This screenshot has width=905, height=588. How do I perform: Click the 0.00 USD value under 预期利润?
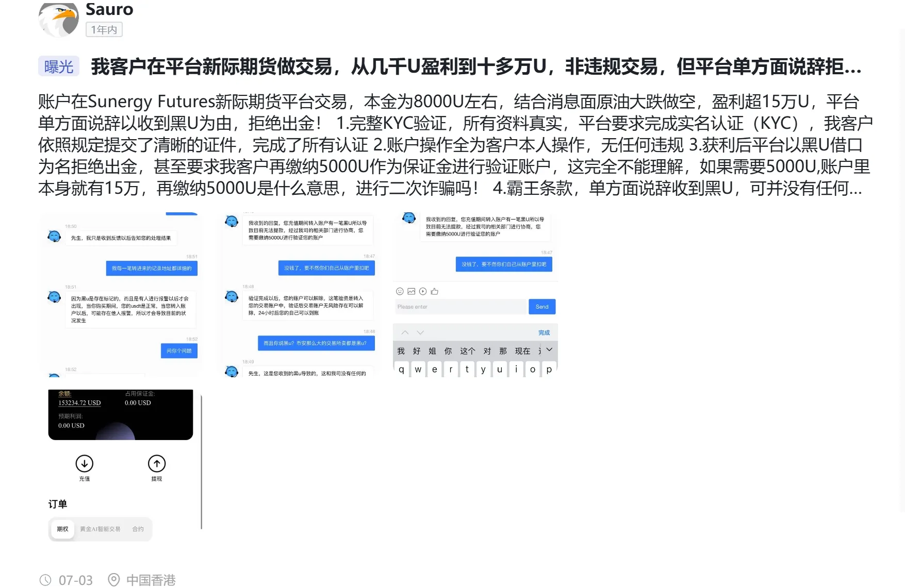(71, 426)
